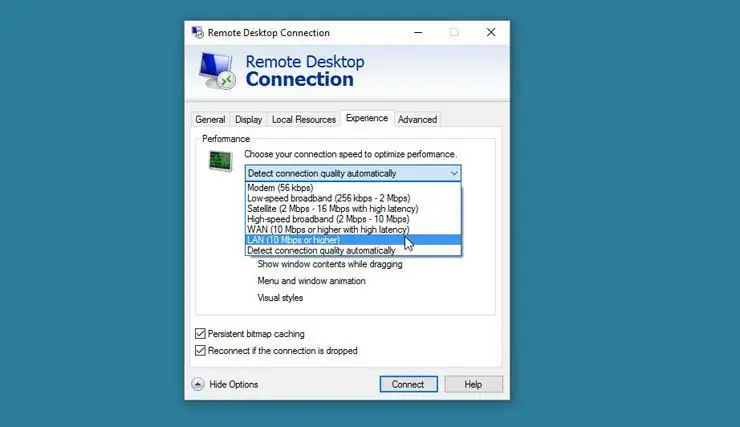Click the Remote Desktop computer logo
Viewport: 740px width, 427px height.
pos(217,71)
